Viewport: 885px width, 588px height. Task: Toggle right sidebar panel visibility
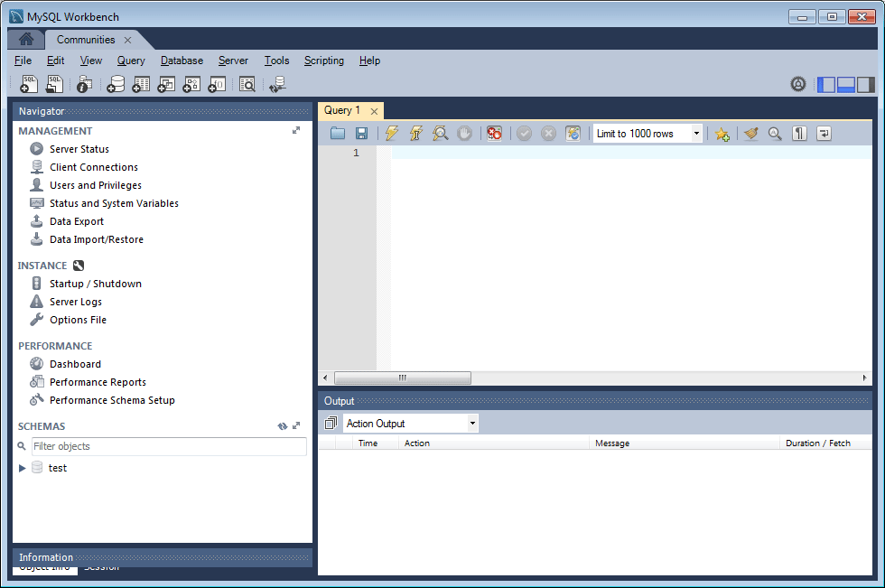[x=866, y=85]
